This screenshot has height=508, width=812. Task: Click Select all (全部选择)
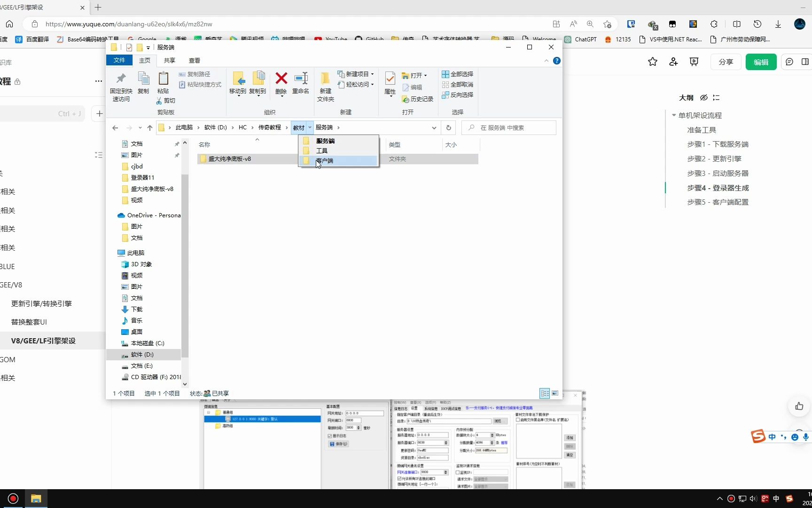coord(457,74)
